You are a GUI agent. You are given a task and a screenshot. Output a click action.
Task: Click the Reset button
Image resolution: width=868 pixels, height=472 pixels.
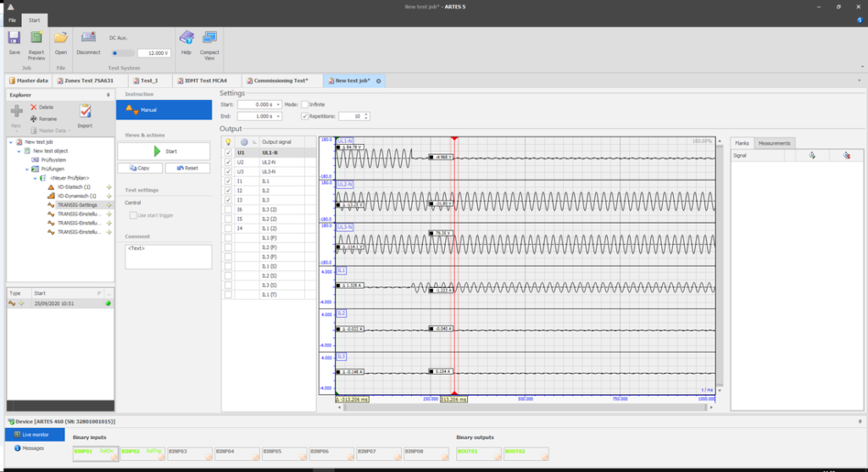[187, 168]
